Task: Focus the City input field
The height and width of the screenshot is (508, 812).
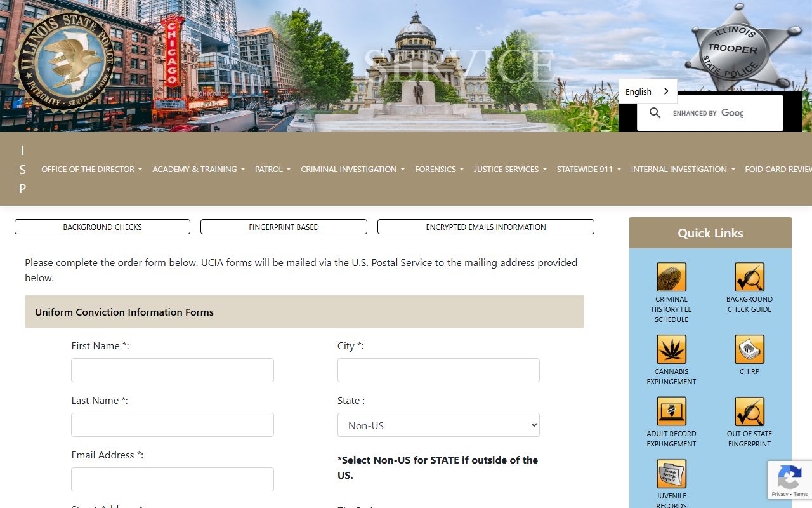Action: (x=438, y=370)
